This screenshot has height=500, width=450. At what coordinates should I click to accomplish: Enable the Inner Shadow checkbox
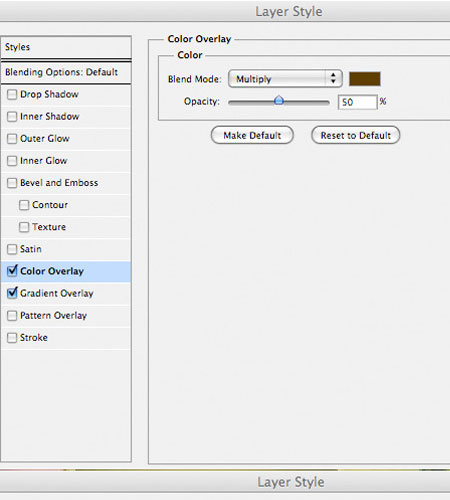[12, 116]
